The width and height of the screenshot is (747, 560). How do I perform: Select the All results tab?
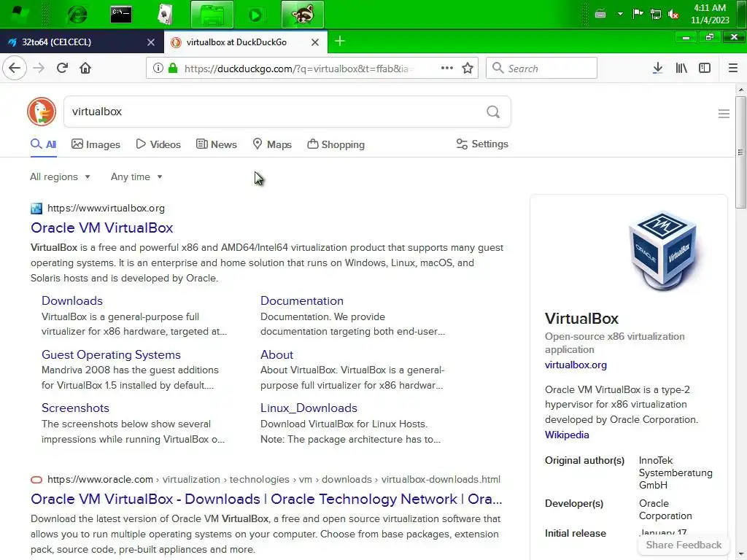coord(43,144)
